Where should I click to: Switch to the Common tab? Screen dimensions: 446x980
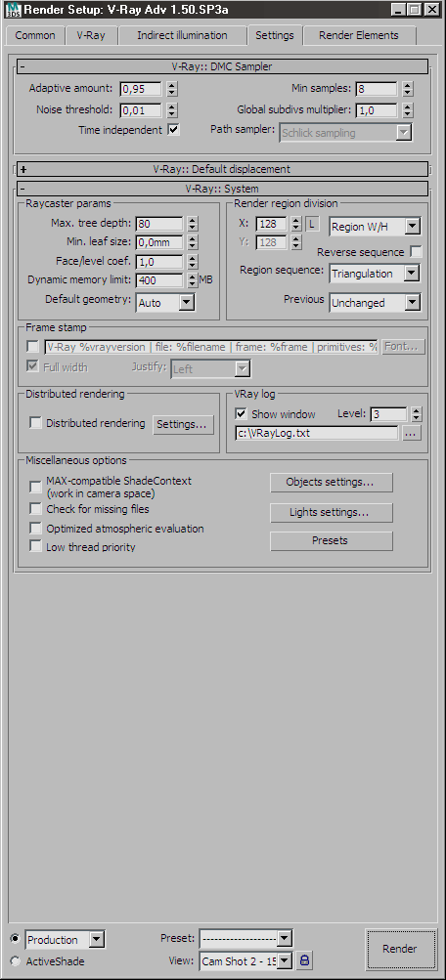point(35,35)
